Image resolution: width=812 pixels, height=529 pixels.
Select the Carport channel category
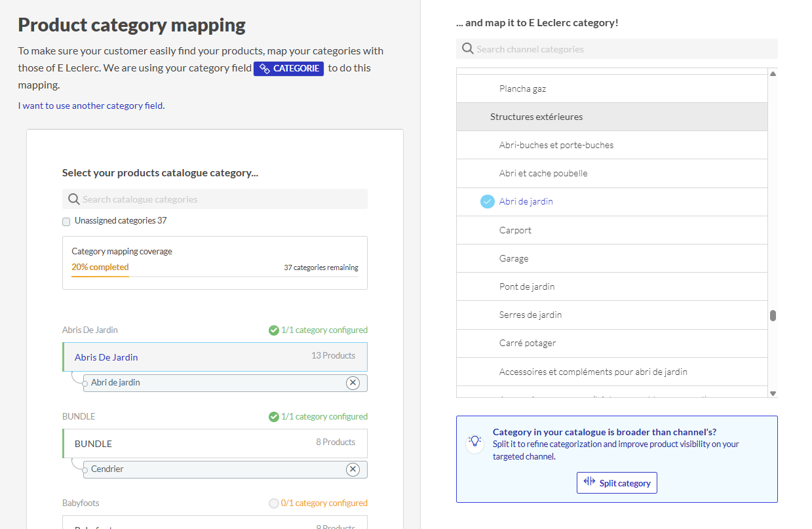[x=515, y=230]
